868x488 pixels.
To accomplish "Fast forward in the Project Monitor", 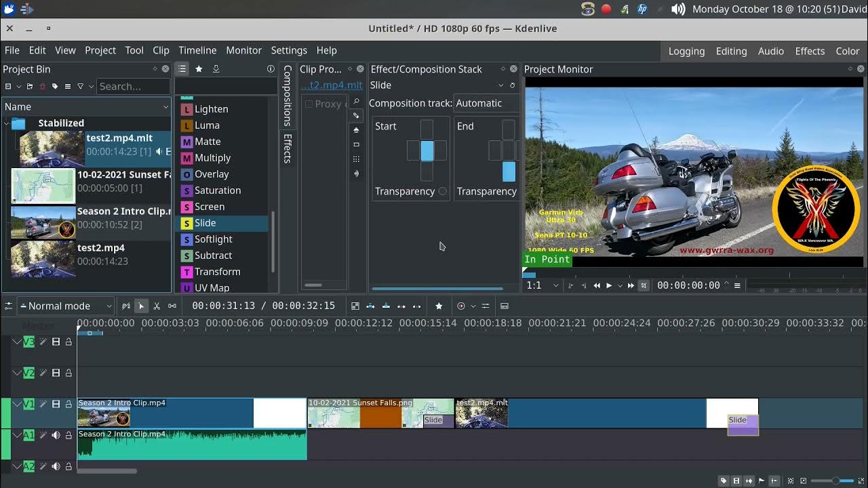I will (631, 286).
